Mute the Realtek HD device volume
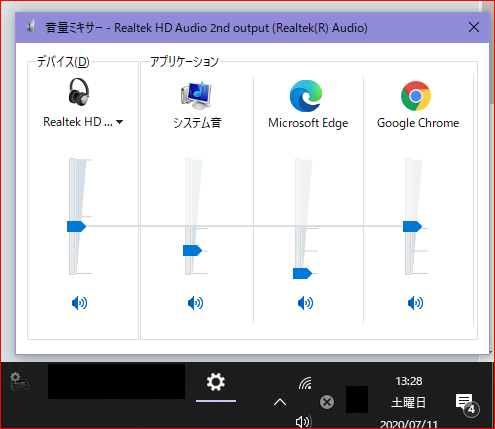The height and width of the screenshot is (429, 495). [x=79, y=303]
